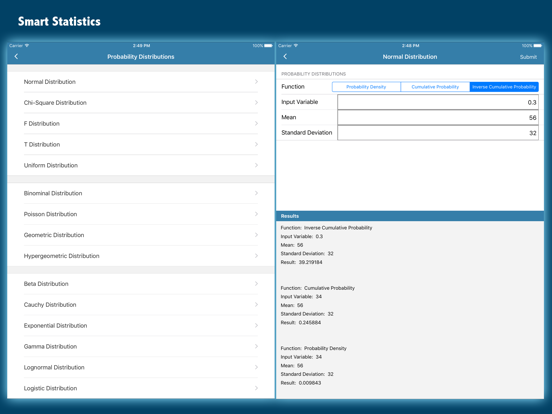Click result value 0.009843
Screen dimensions: 552x414
tap(310, 383)
